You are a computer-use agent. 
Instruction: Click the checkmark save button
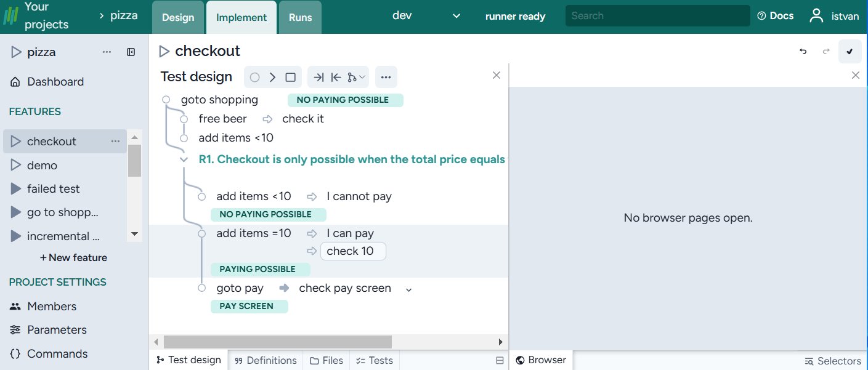(850, 52)
